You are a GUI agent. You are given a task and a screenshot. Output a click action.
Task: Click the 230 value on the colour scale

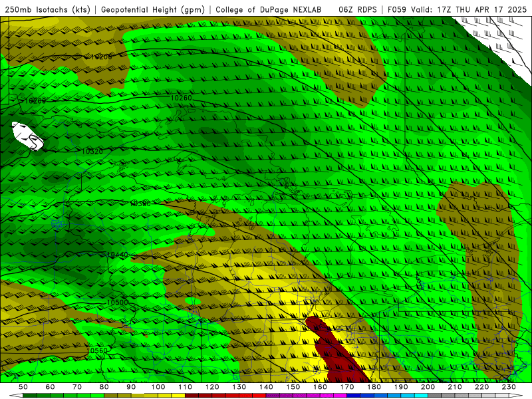coord(509,387)
